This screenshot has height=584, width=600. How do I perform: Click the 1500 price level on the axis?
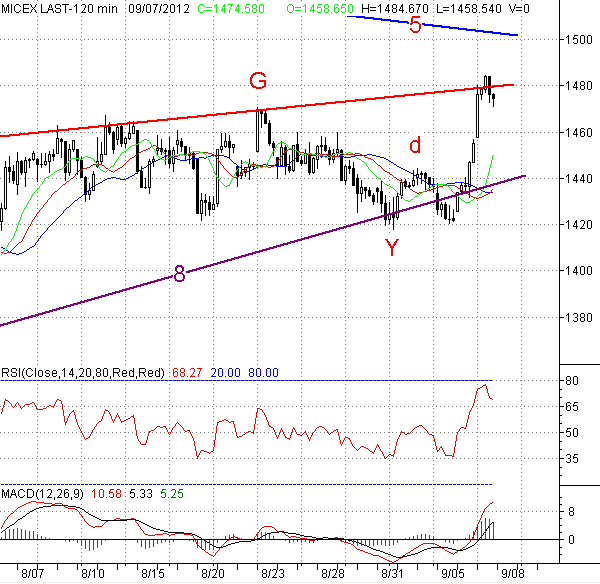(574, 40)
